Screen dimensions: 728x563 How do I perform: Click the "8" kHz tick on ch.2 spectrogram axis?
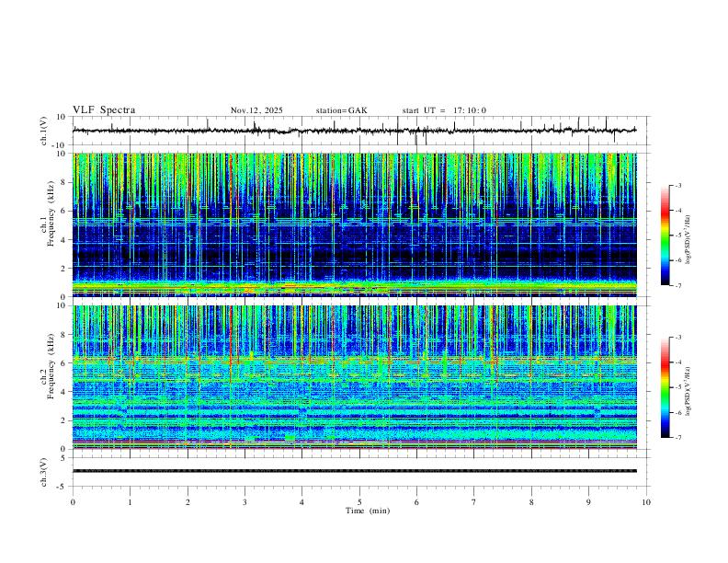click(x=63, y=335)
